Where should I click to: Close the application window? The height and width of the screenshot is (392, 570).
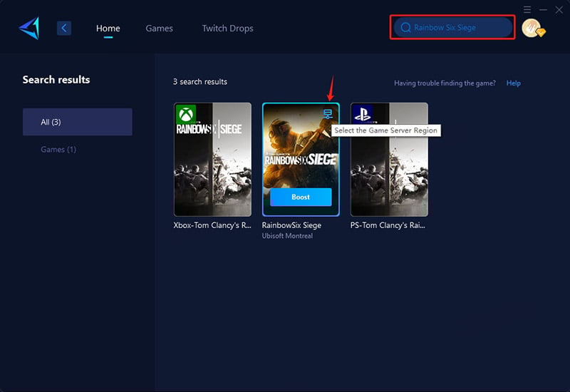coord(559,10)
